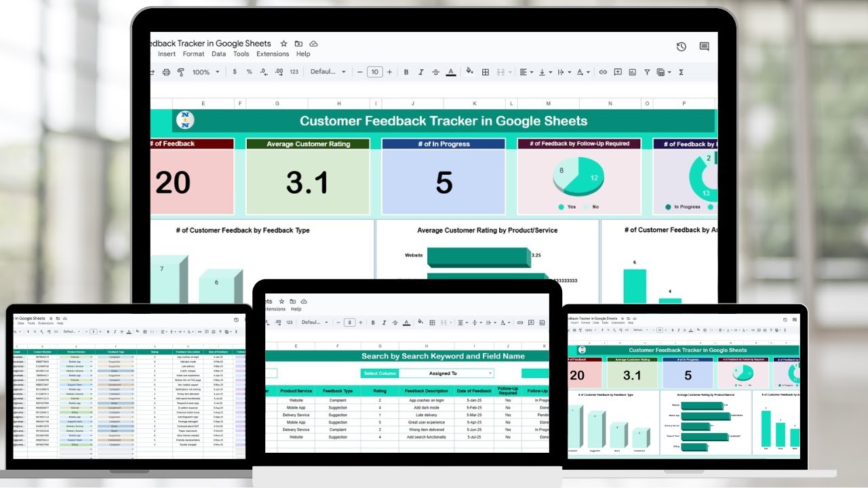
Task: Open text rotation dropdown in large dashboard window
Action: click(x=583, y=72)
